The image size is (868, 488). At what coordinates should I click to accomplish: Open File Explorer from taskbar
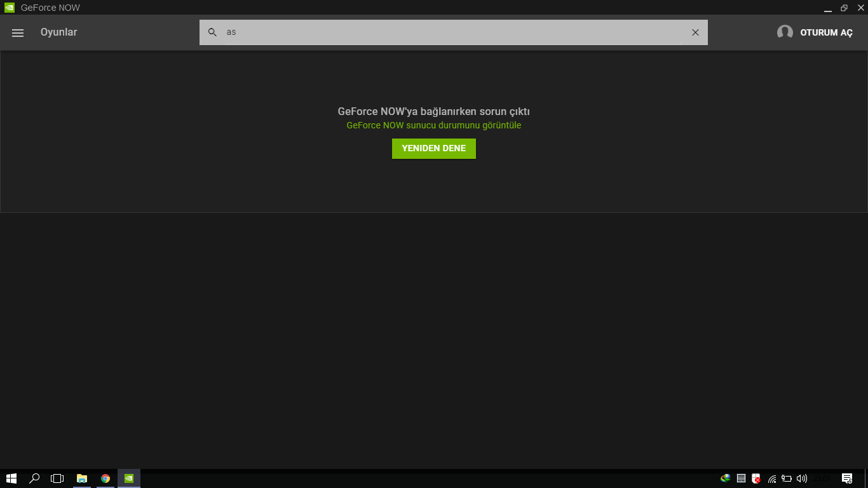click(82, 478)
